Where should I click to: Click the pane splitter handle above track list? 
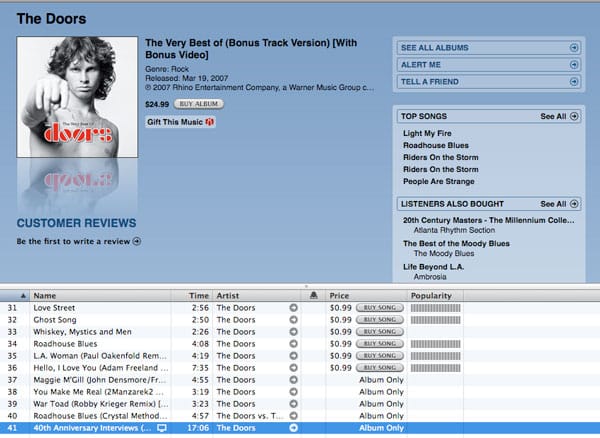pyautogui.click(x=306, y=286)
